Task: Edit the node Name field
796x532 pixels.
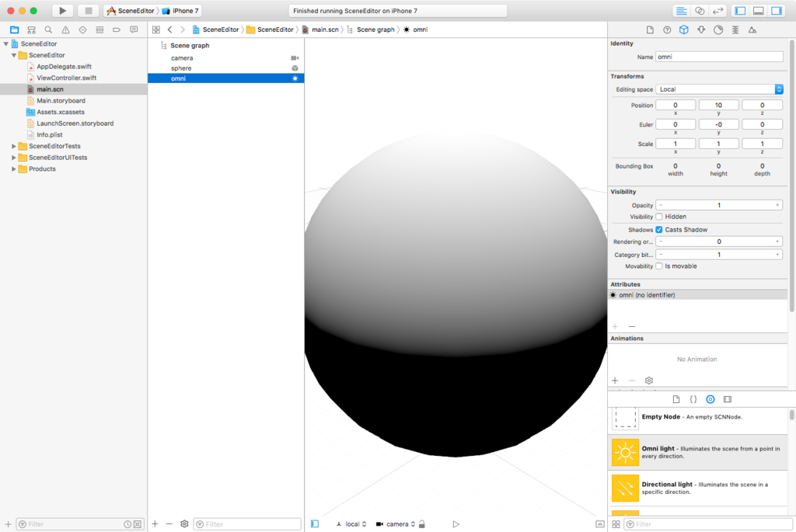Action: [x=719, y=57]
